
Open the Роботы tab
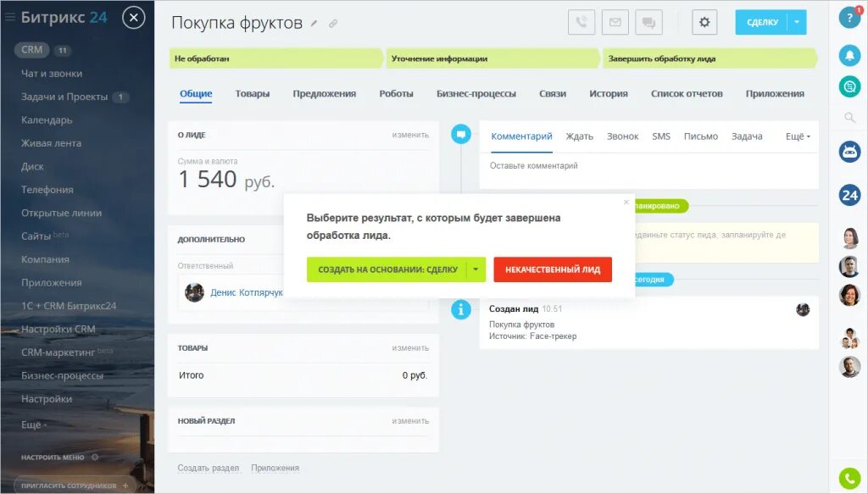click(397, 93)
